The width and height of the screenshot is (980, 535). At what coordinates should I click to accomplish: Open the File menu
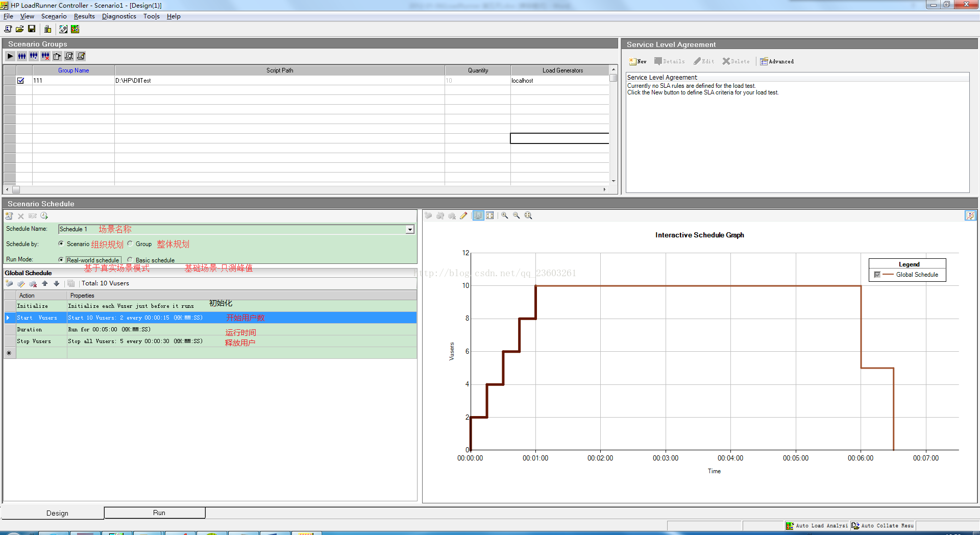8,16
